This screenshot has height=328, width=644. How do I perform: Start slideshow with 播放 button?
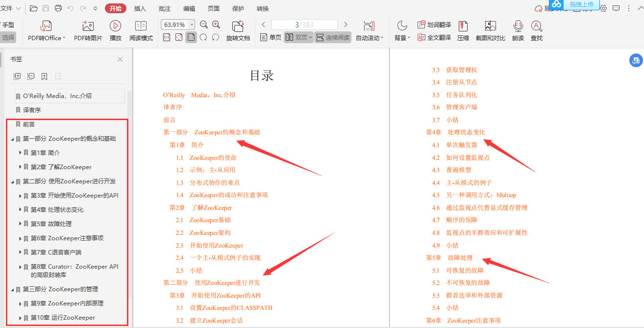116,31
